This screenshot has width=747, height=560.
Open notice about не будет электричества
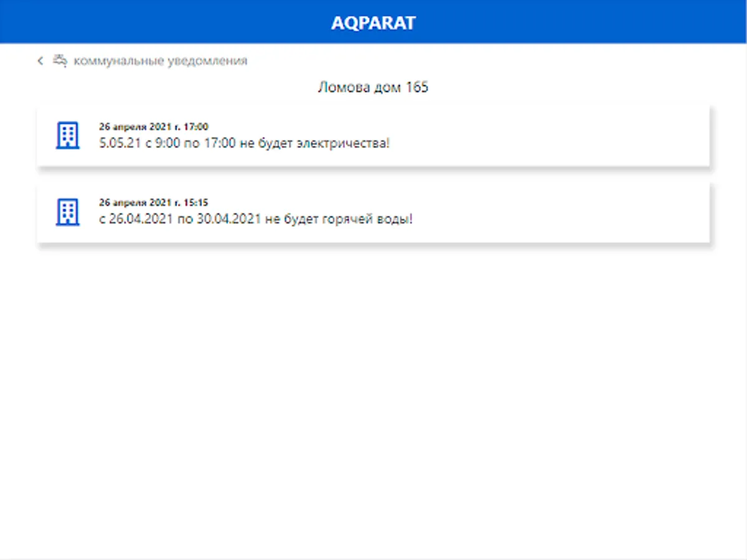[374, 136]
